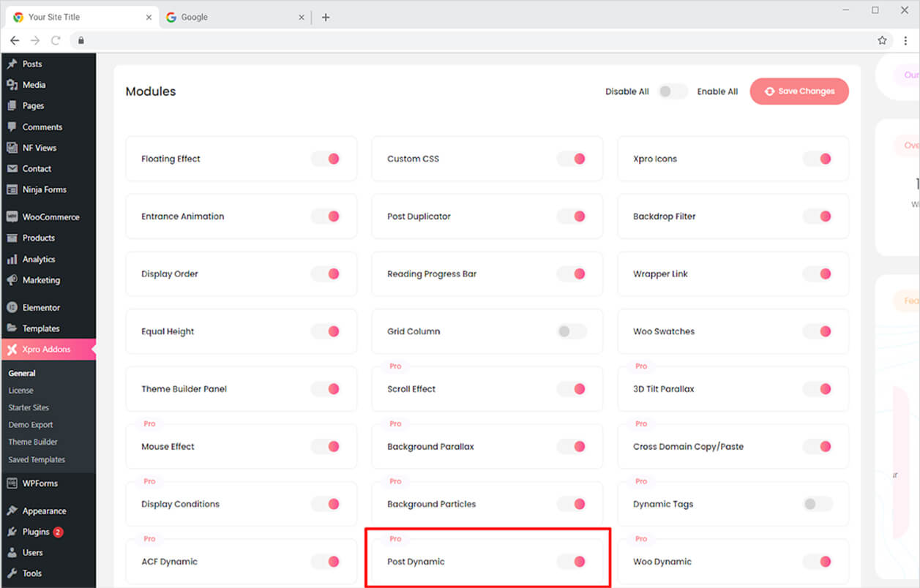Open the Theme Builder submenu item
Screen dimensions: 920x588
tap(33, 442)
